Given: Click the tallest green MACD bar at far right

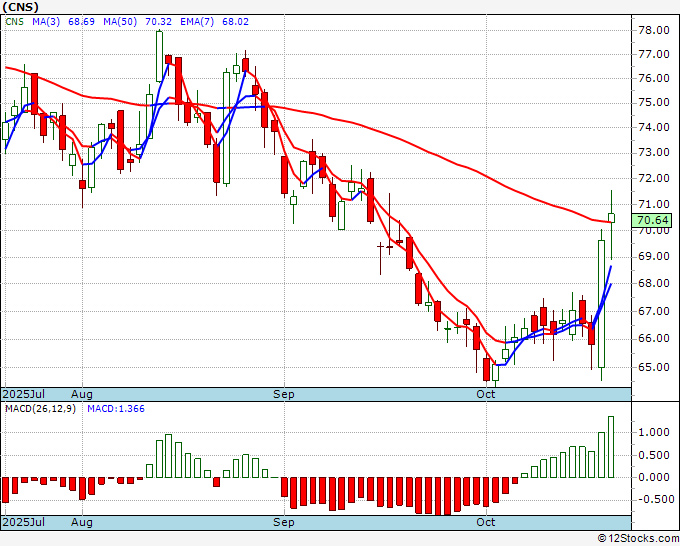Looking at the screenshot, I should [611, 447].
